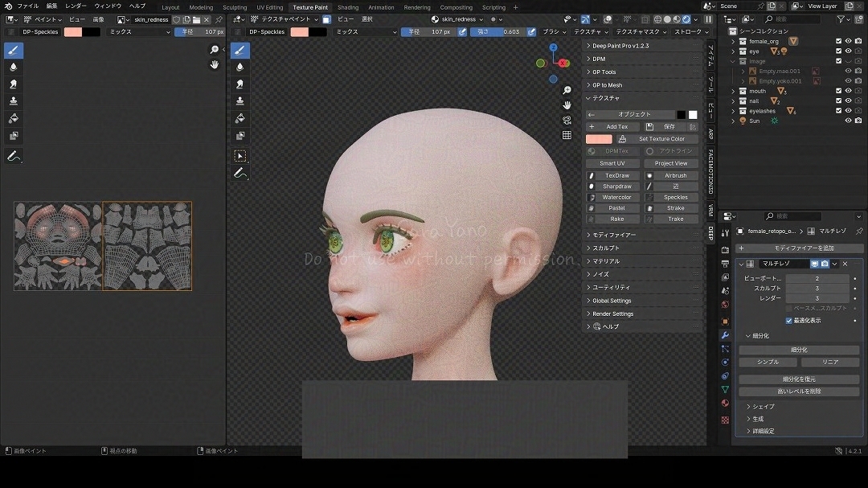Toggle fake user shield for skin_redness image
The height and width of the screenshot is (488, 868).
(177, 19)
